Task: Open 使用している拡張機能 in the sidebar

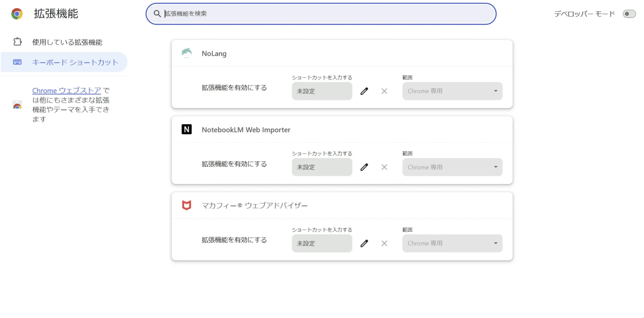Action: point(64,42)
